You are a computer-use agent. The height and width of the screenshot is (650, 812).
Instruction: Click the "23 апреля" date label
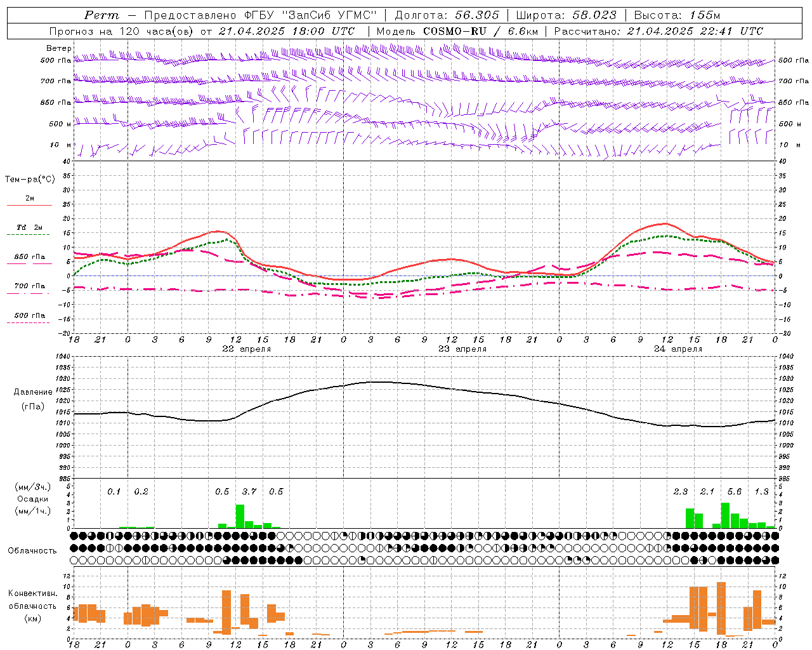(x=462, y=349)
